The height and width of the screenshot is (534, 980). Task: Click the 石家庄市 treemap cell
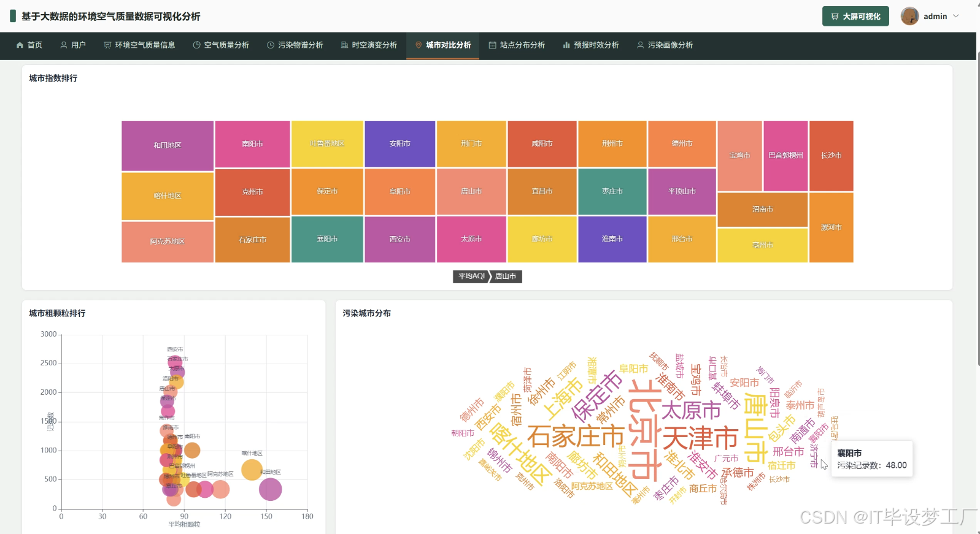pos(252,240)
